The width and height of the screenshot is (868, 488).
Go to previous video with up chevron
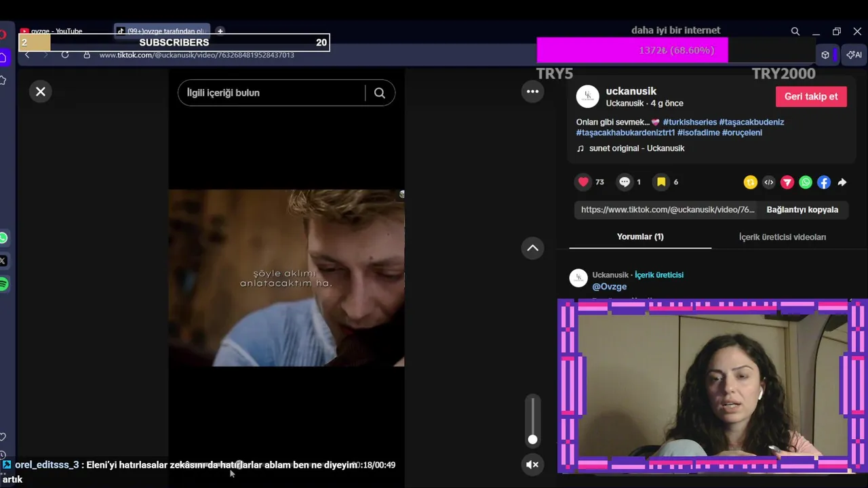pos(532,248)
